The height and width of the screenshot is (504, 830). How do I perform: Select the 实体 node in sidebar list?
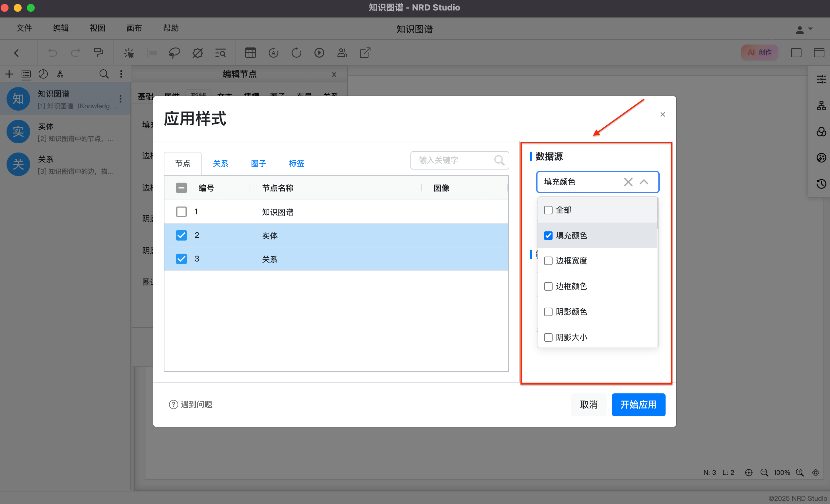[65, 132]
